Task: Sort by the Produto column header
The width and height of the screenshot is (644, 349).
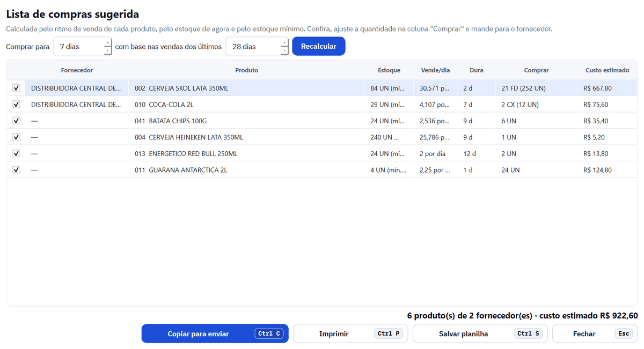Action: (x=246, y=70)
